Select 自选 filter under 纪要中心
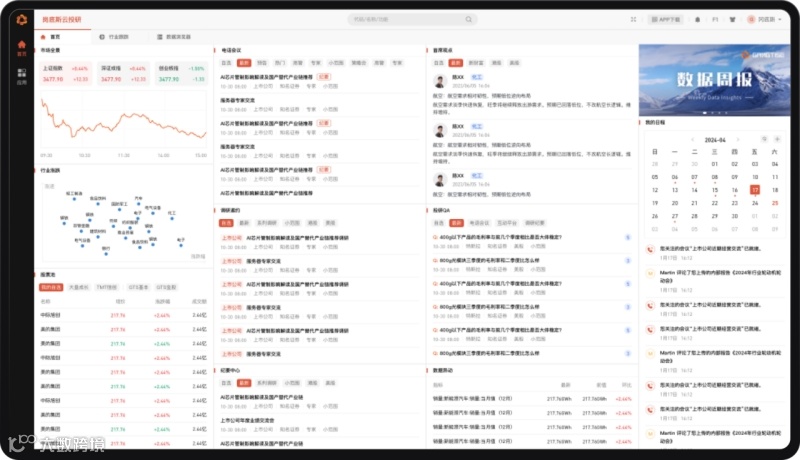Screen dimensions: 800x460 click(226, 383)
